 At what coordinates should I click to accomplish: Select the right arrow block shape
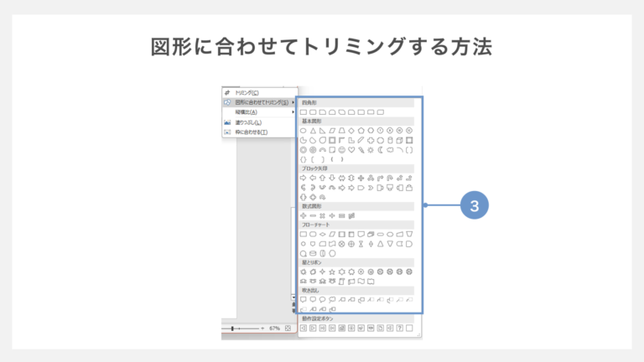pos(304,178)
